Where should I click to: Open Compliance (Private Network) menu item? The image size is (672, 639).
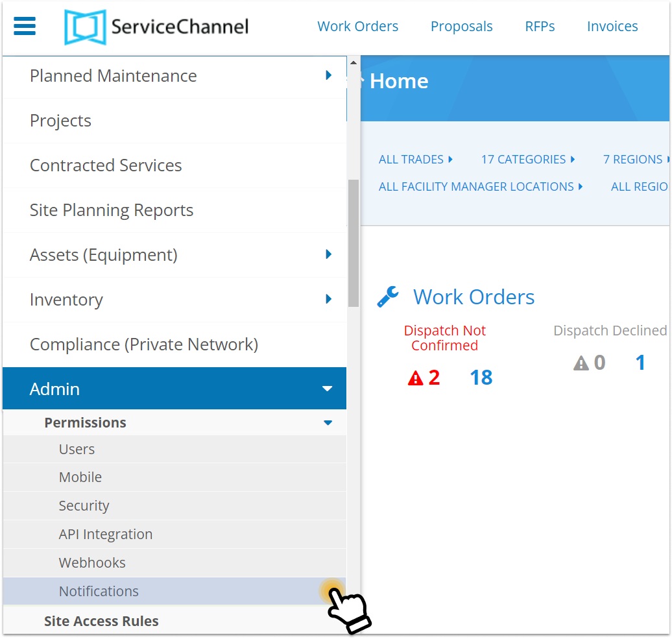(x=175, y=344)
